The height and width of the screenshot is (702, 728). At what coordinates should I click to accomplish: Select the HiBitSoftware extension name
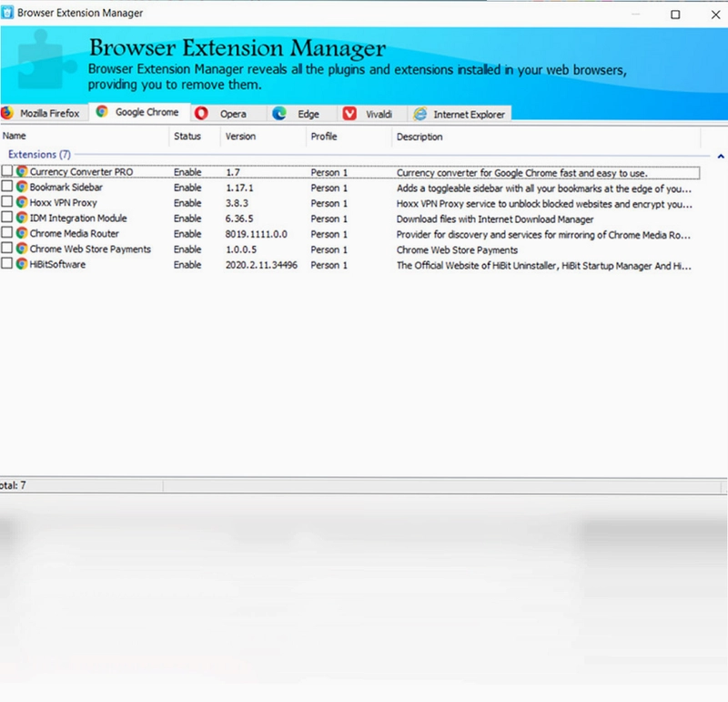coord(57,264)
